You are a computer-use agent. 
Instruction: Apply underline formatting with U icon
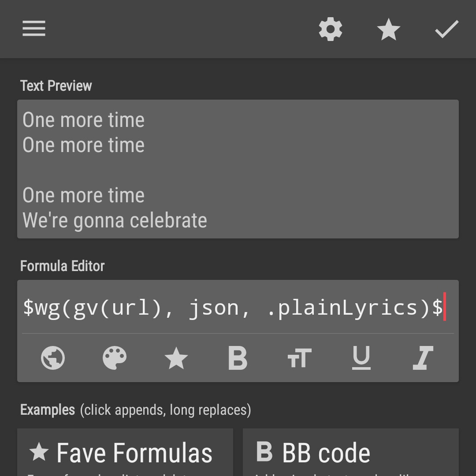point(361,357)
